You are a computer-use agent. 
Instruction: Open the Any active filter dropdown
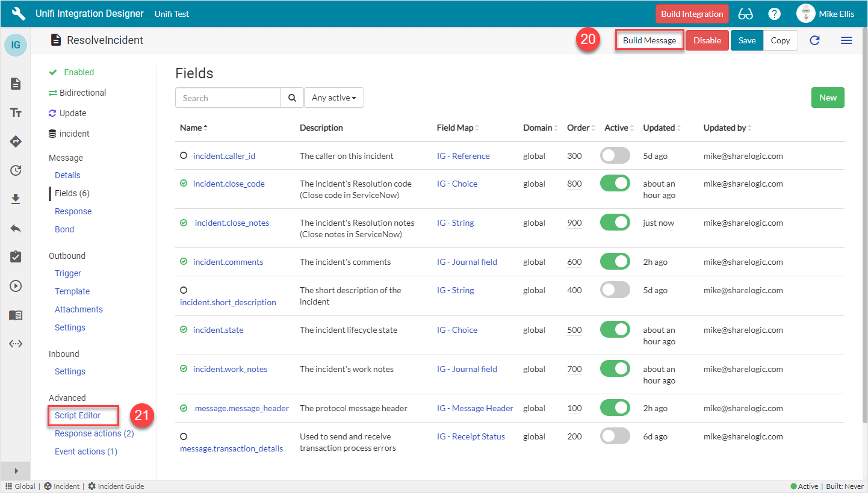click(333, 98)
